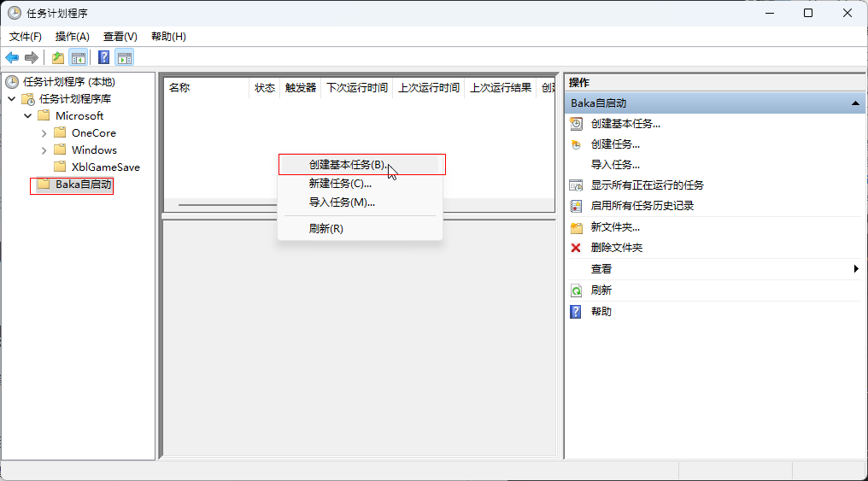Open the 操作(A) menu in menu bar
This screenshot has height=481, width=868.
pyautogui.click(x=72, y=37)
